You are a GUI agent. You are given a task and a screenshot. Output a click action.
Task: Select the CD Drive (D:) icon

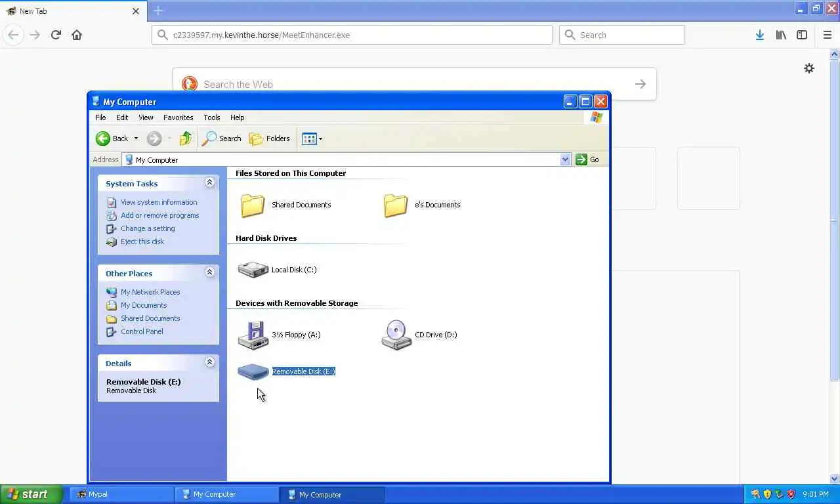click(x=396, y=335)
